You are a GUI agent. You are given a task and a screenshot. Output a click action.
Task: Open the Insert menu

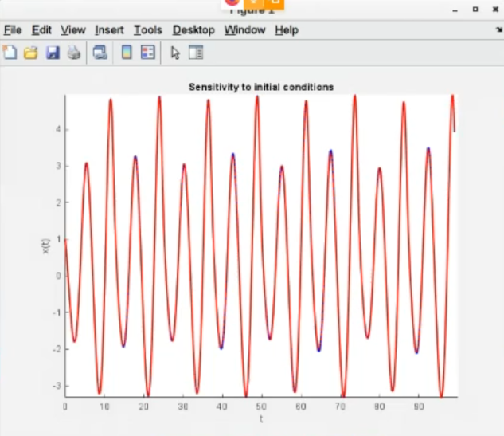pyautogui.click(x=109, y=30)
